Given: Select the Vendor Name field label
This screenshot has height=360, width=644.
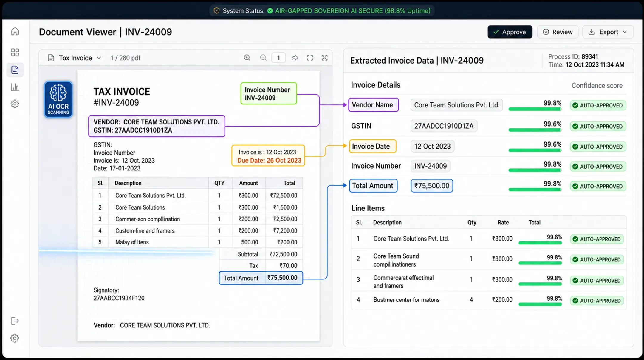Looking at the screenshot, I should coord(374,105).
